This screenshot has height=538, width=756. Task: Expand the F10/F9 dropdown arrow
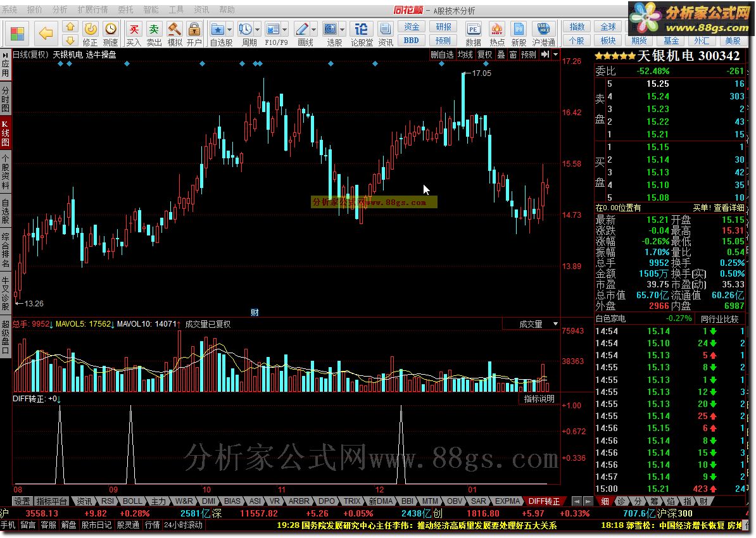pyautogui.click(x=285, y=30)
